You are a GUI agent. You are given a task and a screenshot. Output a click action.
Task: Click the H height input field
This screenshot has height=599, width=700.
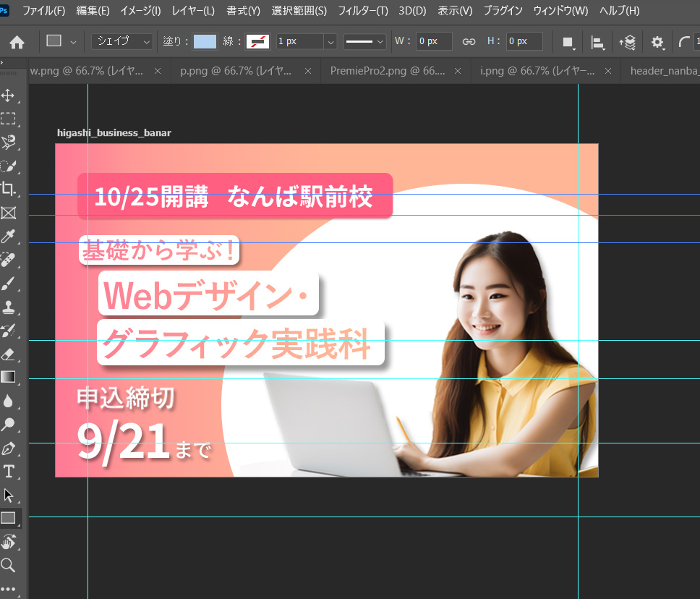coord(524,41)
